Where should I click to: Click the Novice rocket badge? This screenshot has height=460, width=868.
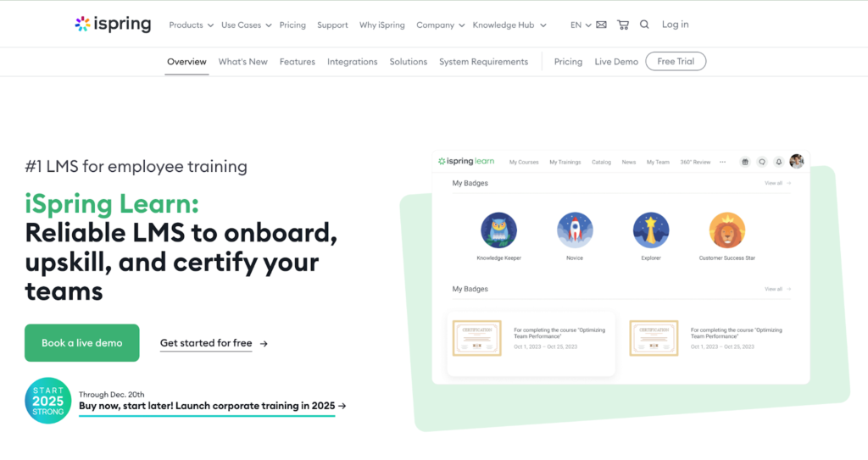point(575,230)
